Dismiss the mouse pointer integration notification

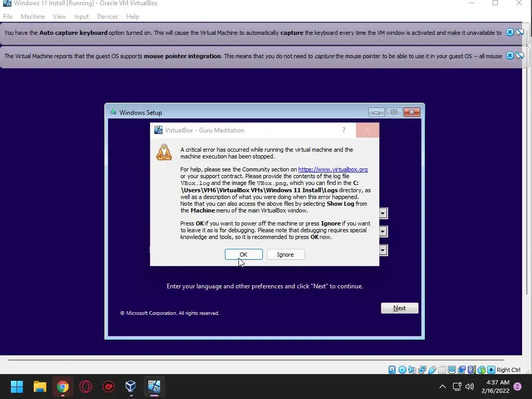510,56
